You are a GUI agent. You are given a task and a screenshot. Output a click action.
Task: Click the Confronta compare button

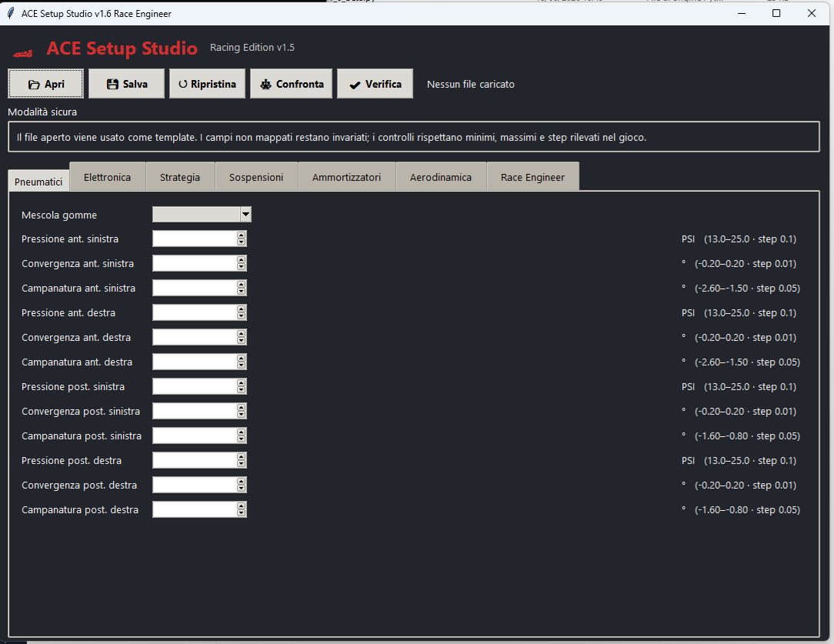click(x=292, y=84)
